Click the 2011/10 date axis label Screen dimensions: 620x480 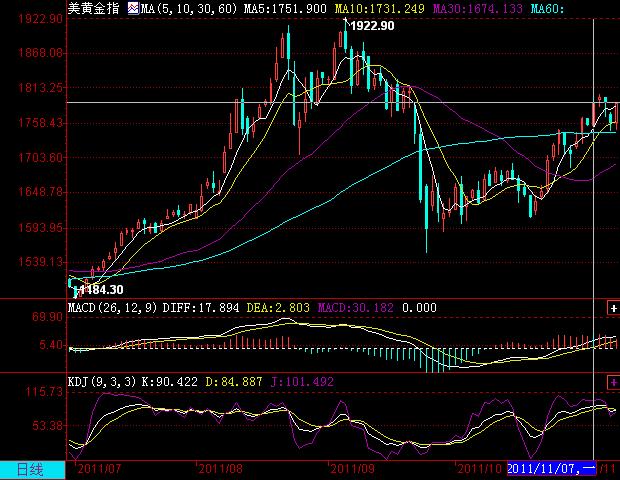pos(480,469)
